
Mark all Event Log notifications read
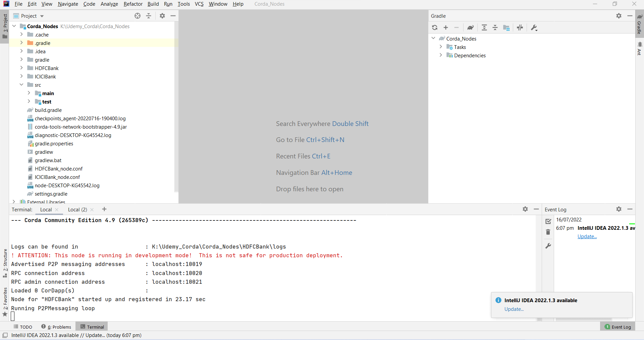pyautogui.click(x=548, y=221)
